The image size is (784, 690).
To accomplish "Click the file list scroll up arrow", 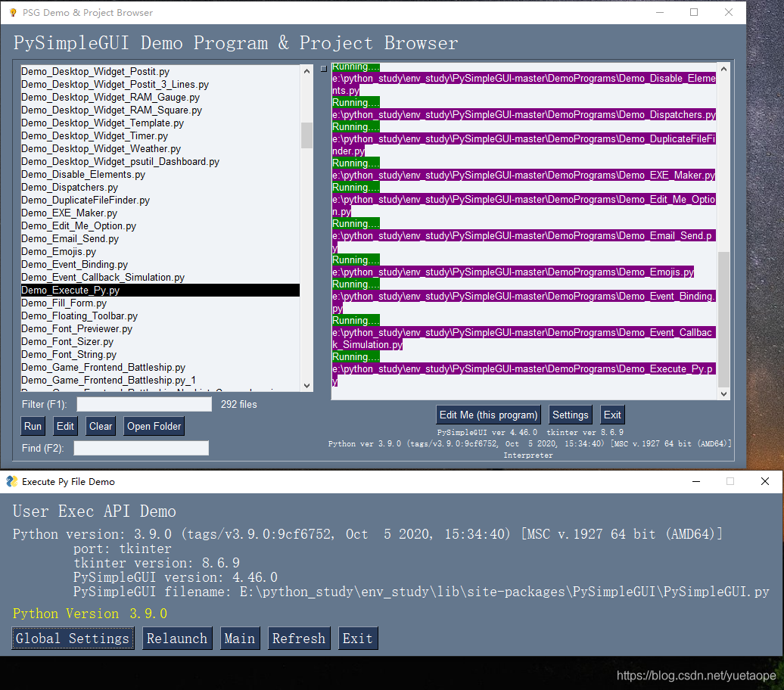I will (x=307, y=72).
